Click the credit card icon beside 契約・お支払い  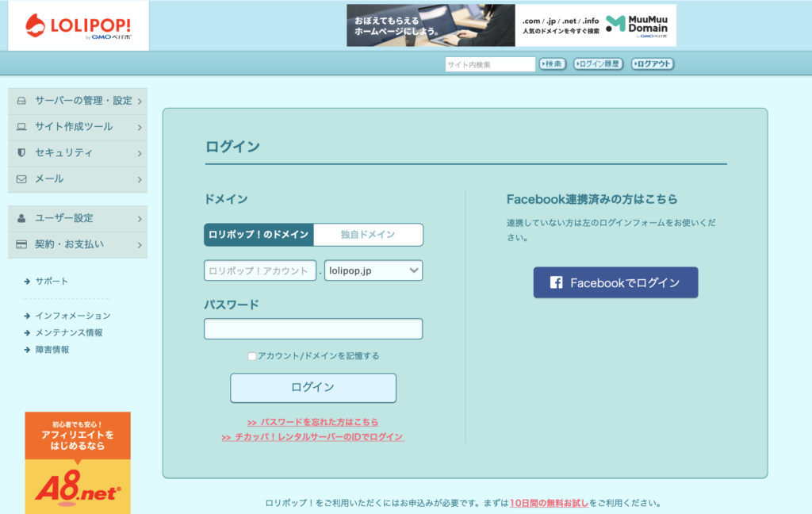coord(21,244)
